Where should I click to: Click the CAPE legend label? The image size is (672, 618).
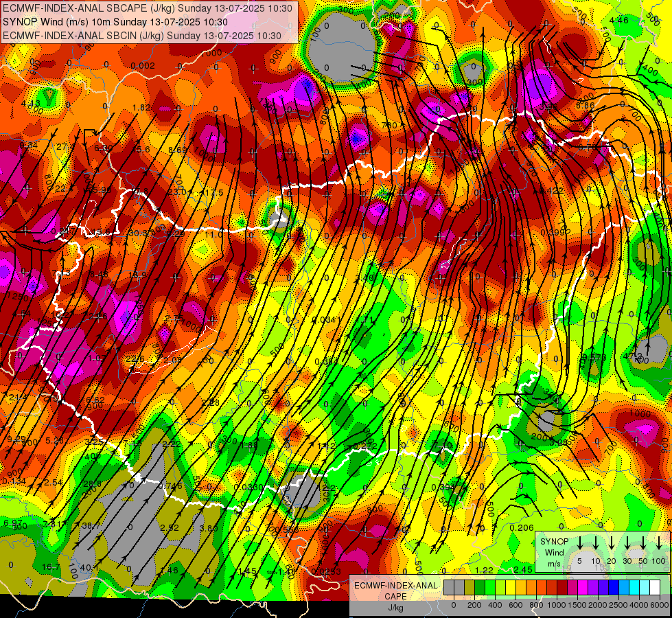[395, 597]
